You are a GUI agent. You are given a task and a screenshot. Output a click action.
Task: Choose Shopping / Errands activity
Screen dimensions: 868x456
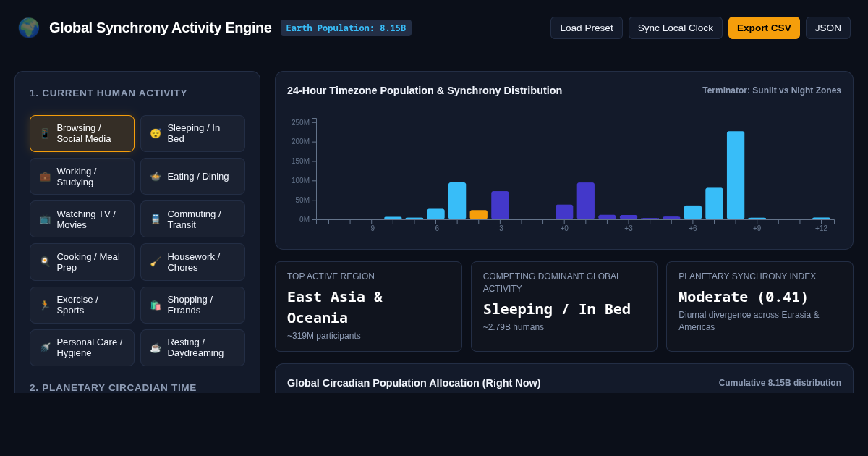[x=192, y=305]
